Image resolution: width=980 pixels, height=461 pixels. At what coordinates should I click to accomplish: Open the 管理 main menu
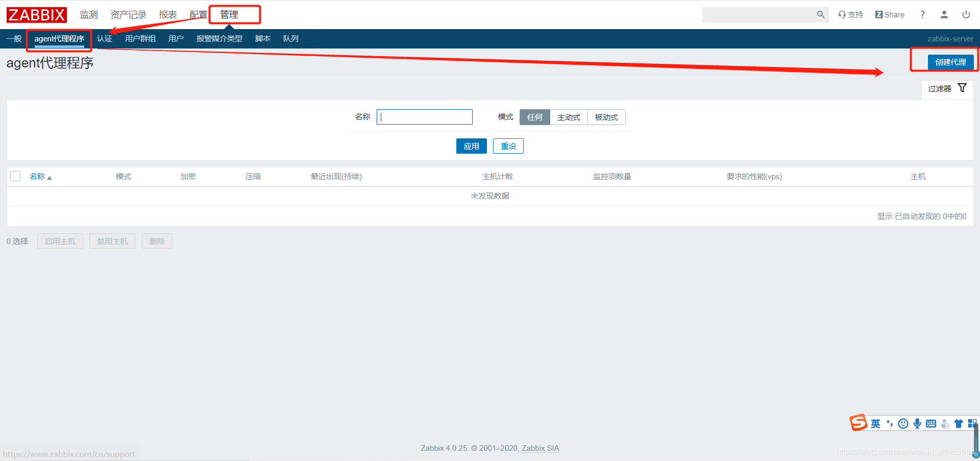[x=229, y=15]
